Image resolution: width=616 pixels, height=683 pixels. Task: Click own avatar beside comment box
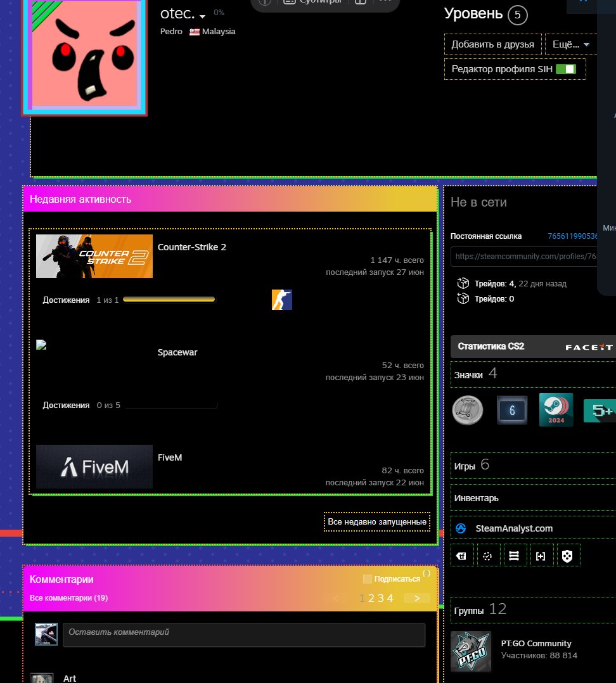[46, 634]
